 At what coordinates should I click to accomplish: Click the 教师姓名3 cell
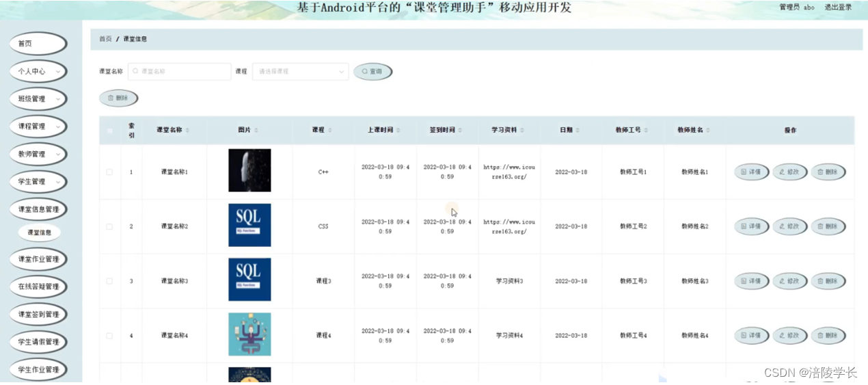coord(695,281)
